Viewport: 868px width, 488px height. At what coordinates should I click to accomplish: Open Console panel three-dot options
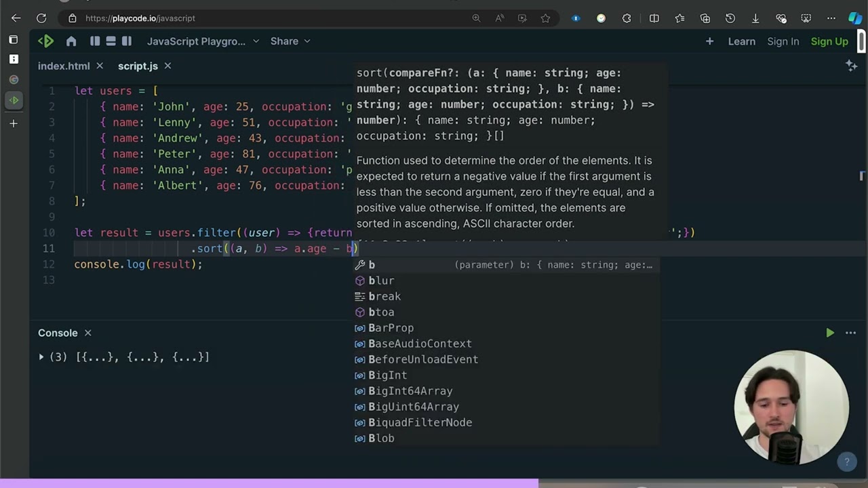click(850, 333)
